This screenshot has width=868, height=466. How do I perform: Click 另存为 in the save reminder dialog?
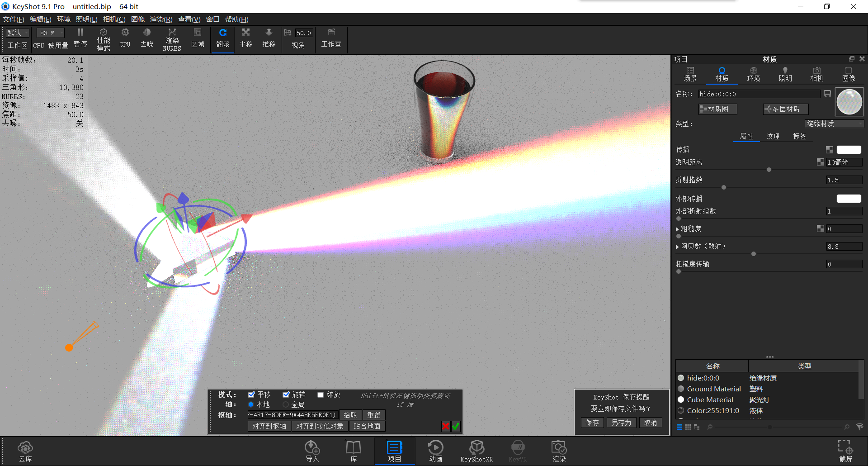(x=621, y=423)
